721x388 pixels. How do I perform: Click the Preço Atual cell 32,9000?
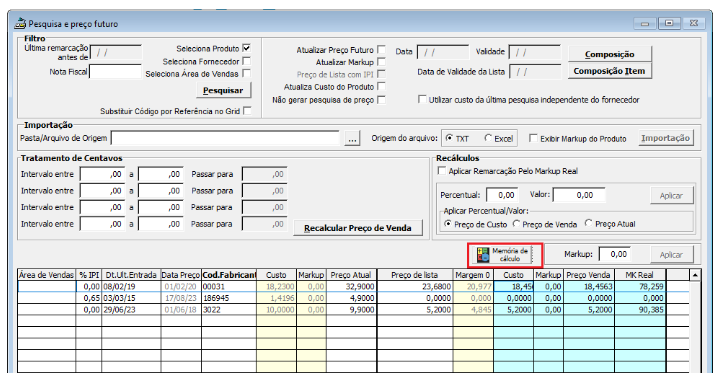[351, 286]
